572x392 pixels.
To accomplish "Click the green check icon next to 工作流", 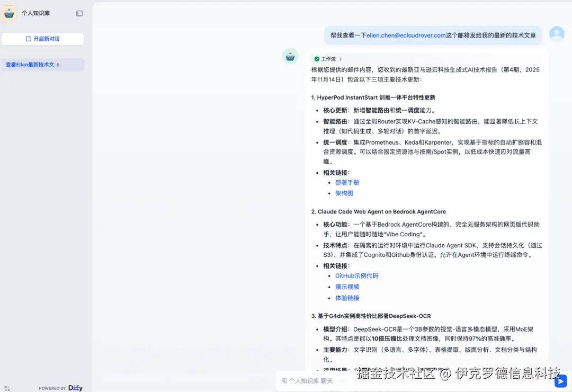I will pyautogui.click(x=317, y=59).
